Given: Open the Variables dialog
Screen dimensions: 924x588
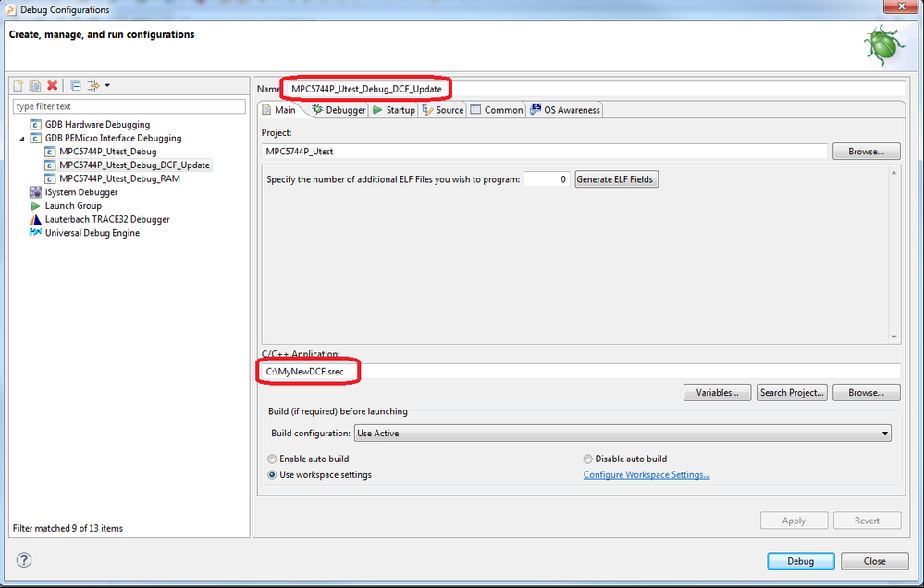Looking at the screenshot, I should [717, 392].
